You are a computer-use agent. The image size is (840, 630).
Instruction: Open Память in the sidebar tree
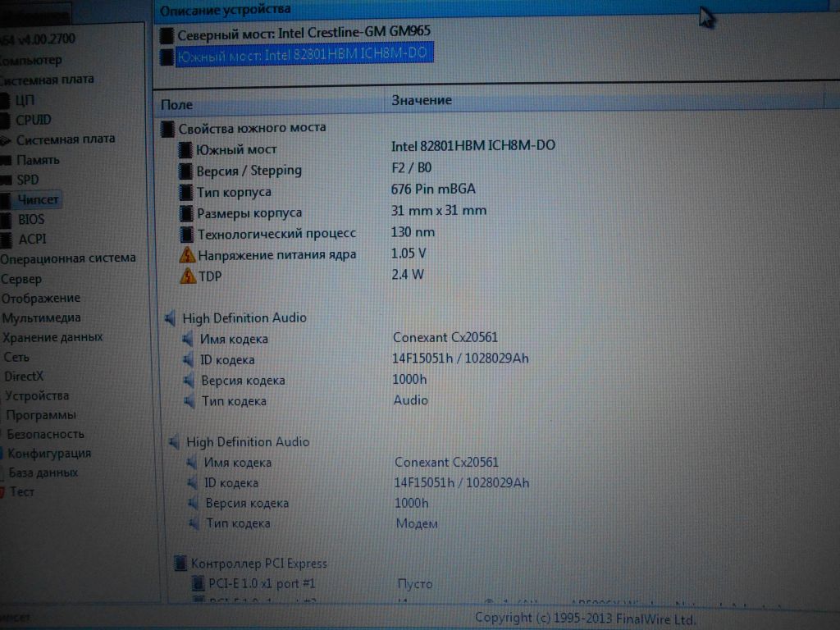(x=38, y=160)
